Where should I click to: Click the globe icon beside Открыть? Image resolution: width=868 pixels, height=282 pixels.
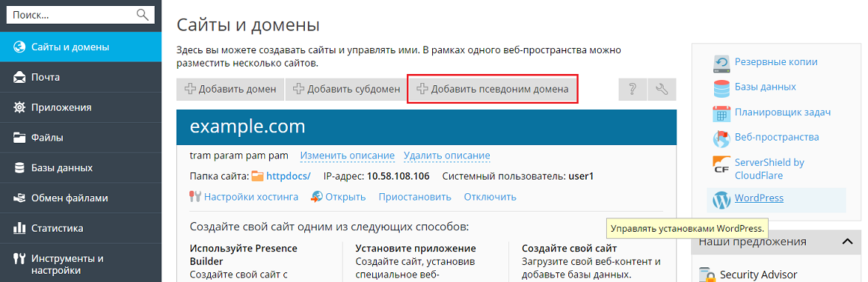[x=317, y=197]
